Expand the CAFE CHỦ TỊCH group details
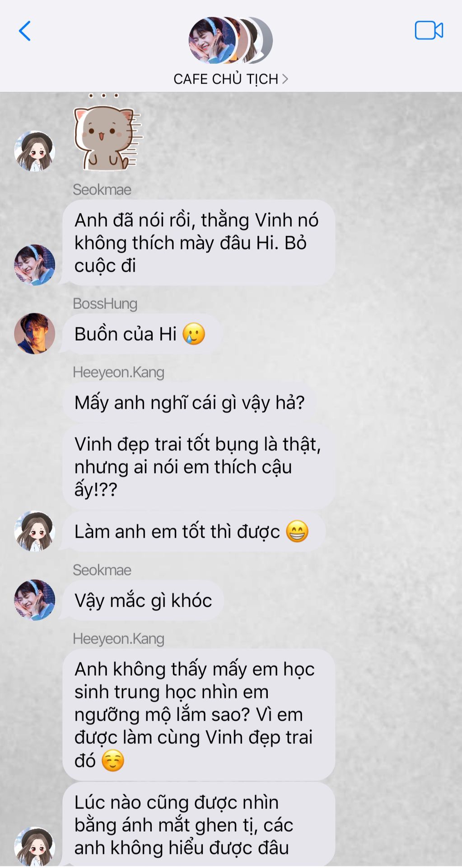This screenshot has height=868, width=462. (230, 79)
